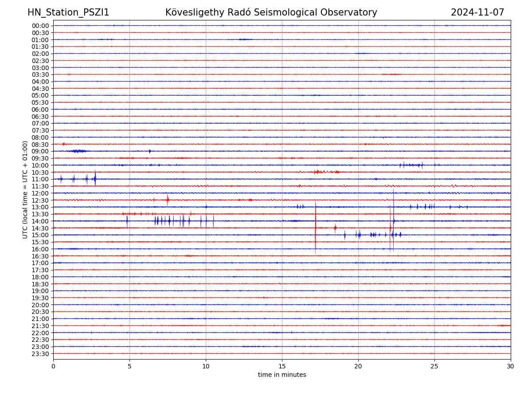Select the 12:00 trace time label
Image resolution: width=532 pixels, height=399 pixels.
point(40,193)
